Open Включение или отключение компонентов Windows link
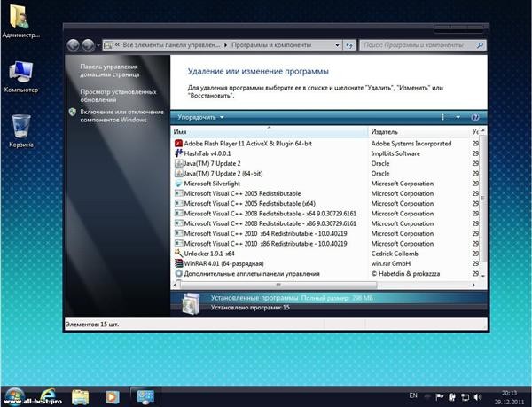The height and width of the screenshot is (407, 532). point(121,115)
